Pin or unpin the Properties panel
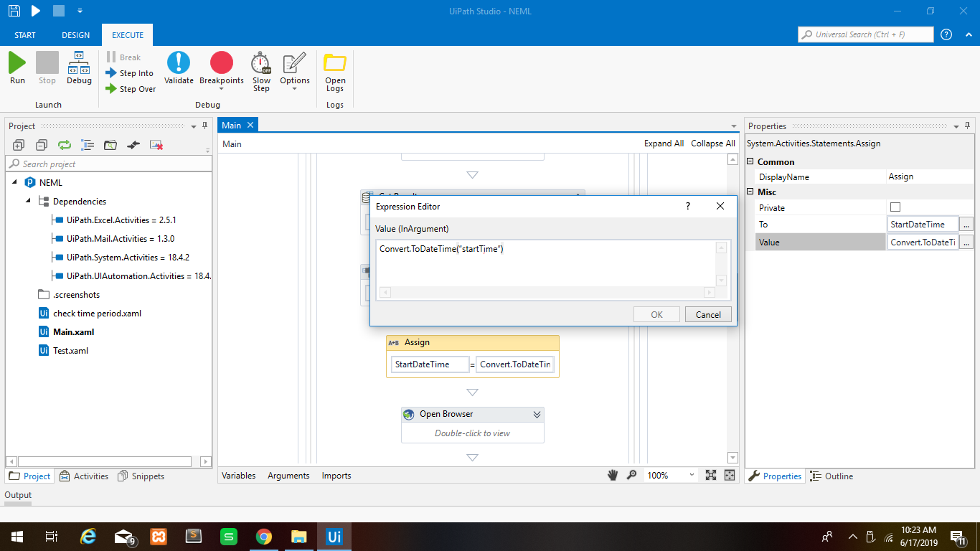The width and height of the screenshot is (980, 551). tap(968, 126)
